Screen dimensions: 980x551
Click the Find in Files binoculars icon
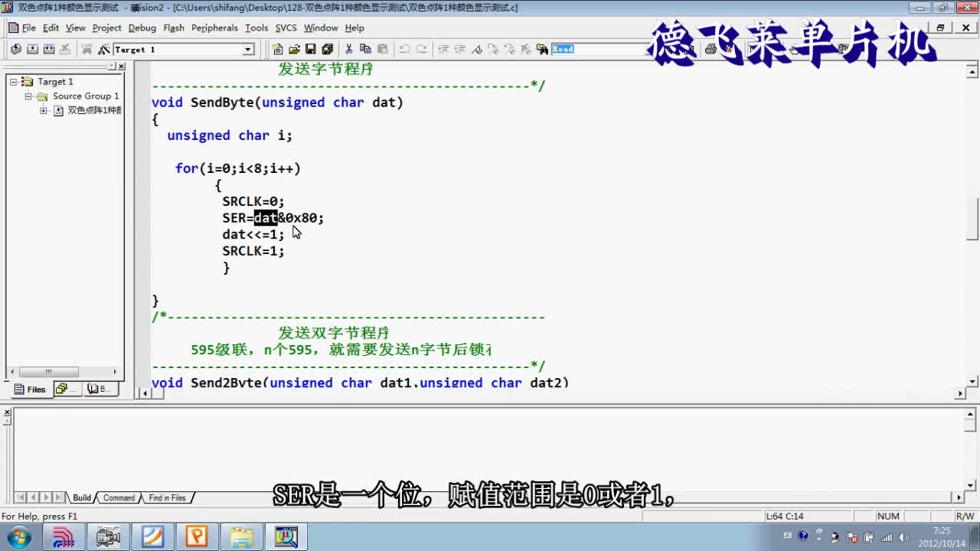click(543, 49)
